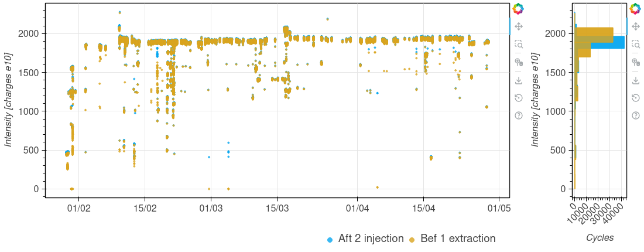Screen dimensions: 644x252
Task: Click Bokeh logo beside the histogram
Action: [x=635, y=9]
